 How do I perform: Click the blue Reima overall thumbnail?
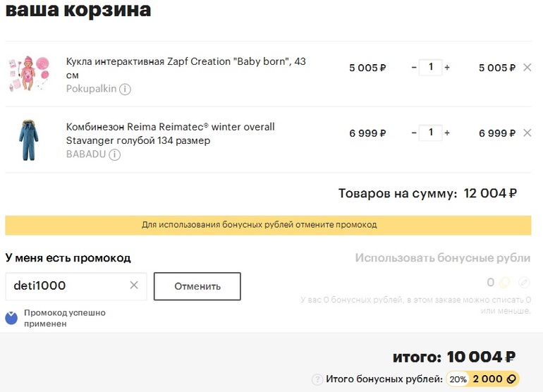(x=28, y=140)
